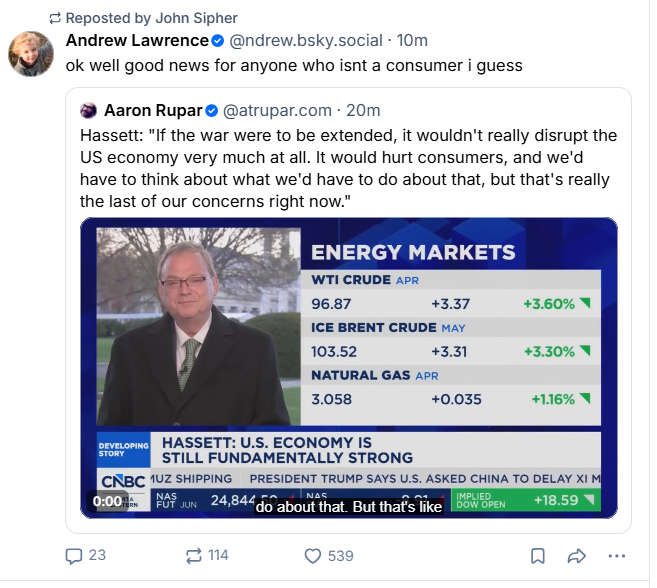Click the 20m quoted post timestamp
Image resolution: width=657 pixels, height=588 pixels.
click(x=363, y=111)
